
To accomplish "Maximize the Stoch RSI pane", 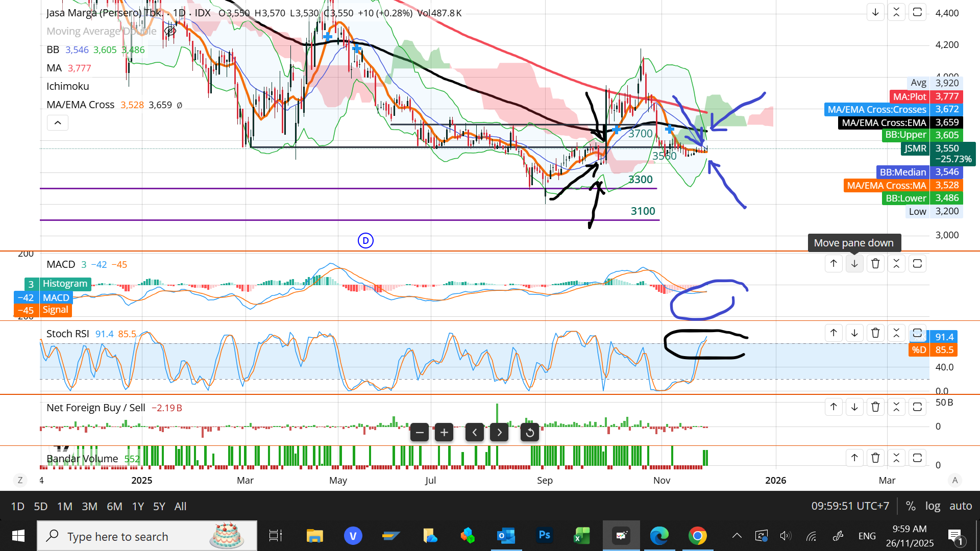I will tap(917, 333).
